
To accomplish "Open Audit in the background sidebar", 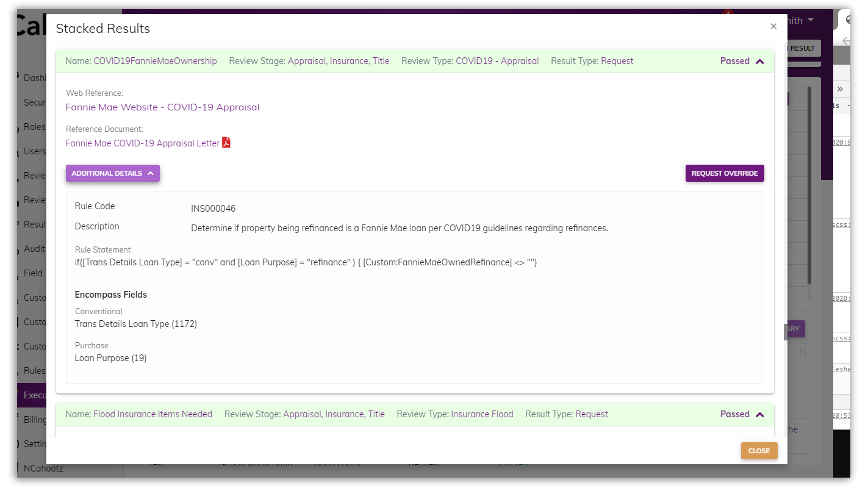I will (34, 249).
